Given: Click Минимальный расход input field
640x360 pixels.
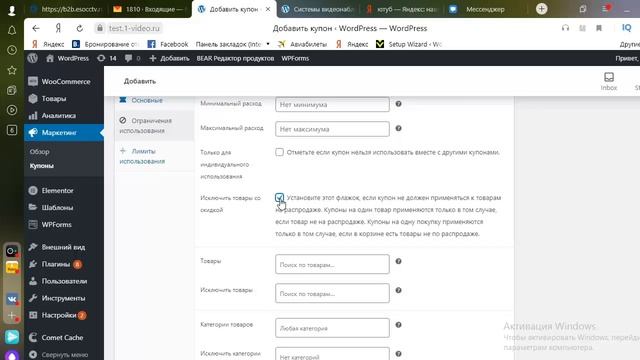Looking at the screenshot, I should pos(332,104).
